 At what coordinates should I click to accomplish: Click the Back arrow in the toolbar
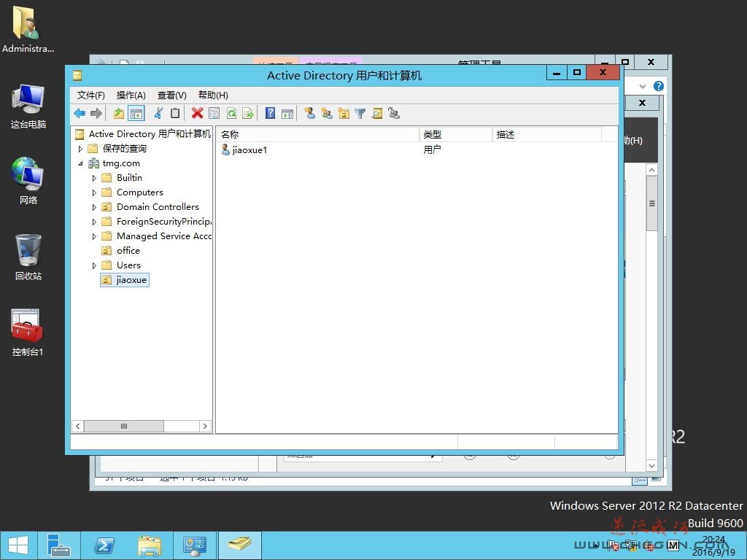click(x=80, y=113)
